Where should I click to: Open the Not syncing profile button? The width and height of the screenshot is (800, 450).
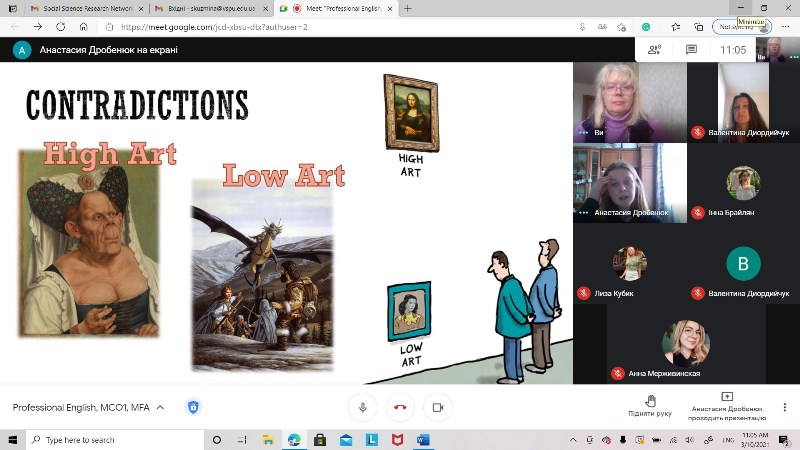(741, 27)
